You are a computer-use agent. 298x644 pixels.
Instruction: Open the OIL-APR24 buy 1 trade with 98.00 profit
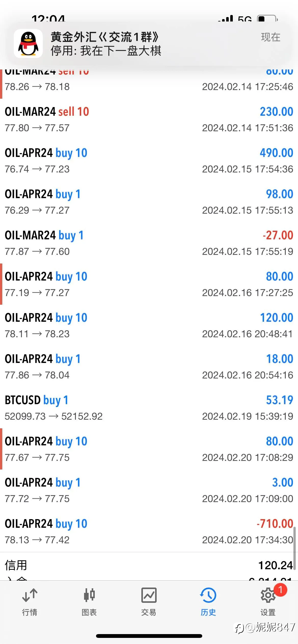coord(149,202)
